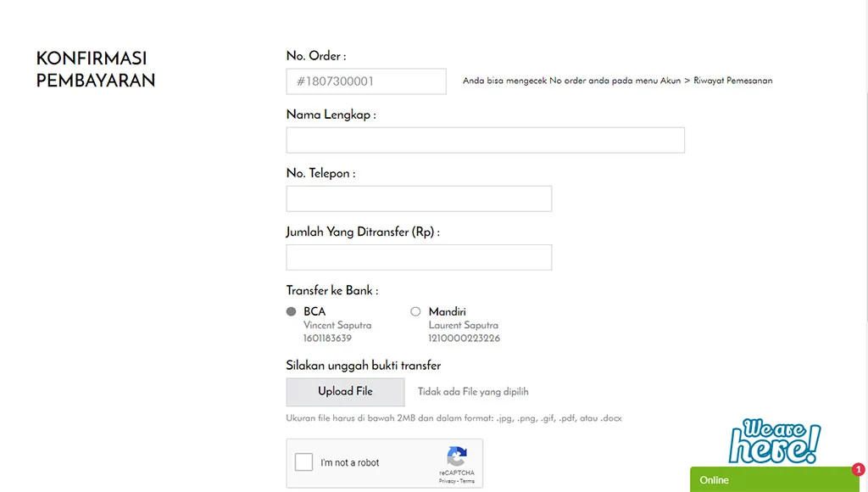Select the Jumlah Yang Ditransfer field
Screen dimensions: 868x492
419,257
